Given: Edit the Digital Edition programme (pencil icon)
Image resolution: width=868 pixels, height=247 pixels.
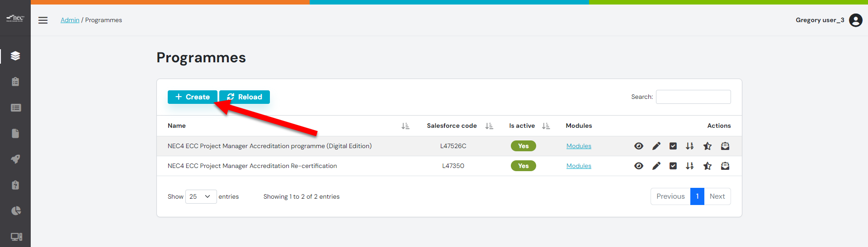Looking at the screenshot, I should click(656, 146).
